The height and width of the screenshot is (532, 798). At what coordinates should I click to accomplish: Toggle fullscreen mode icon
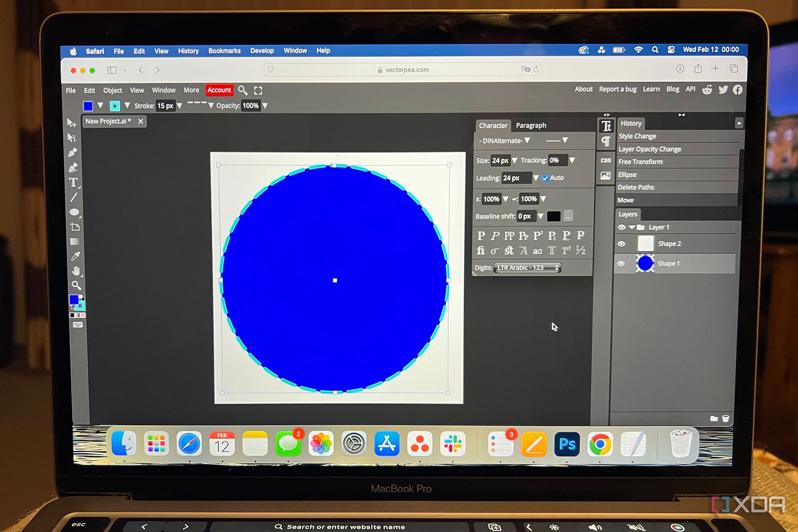[x=258, y=90]
